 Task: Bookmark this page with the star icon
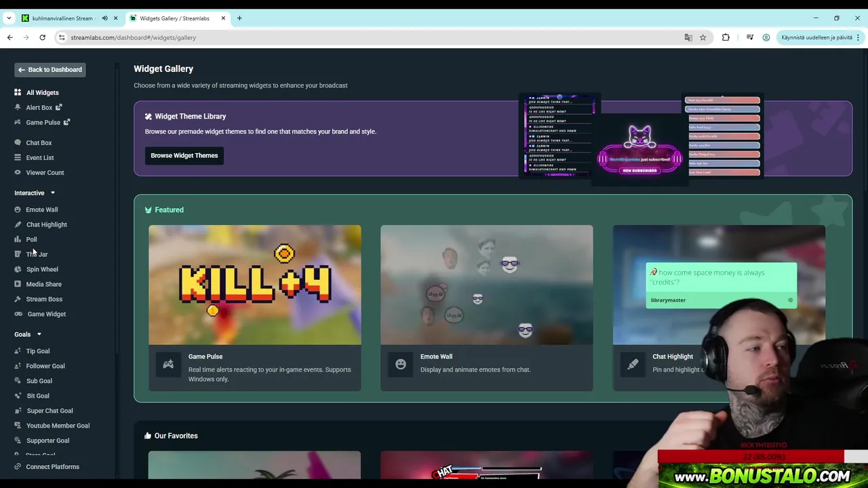[x=703, y=37]
